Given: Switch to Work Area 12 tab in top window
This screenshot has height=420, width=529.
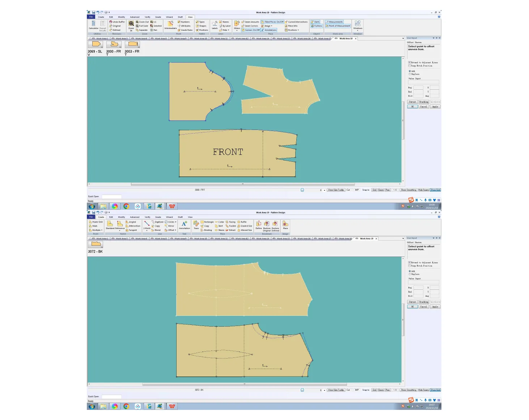Looking at the screenshot, I should point(240,38).
